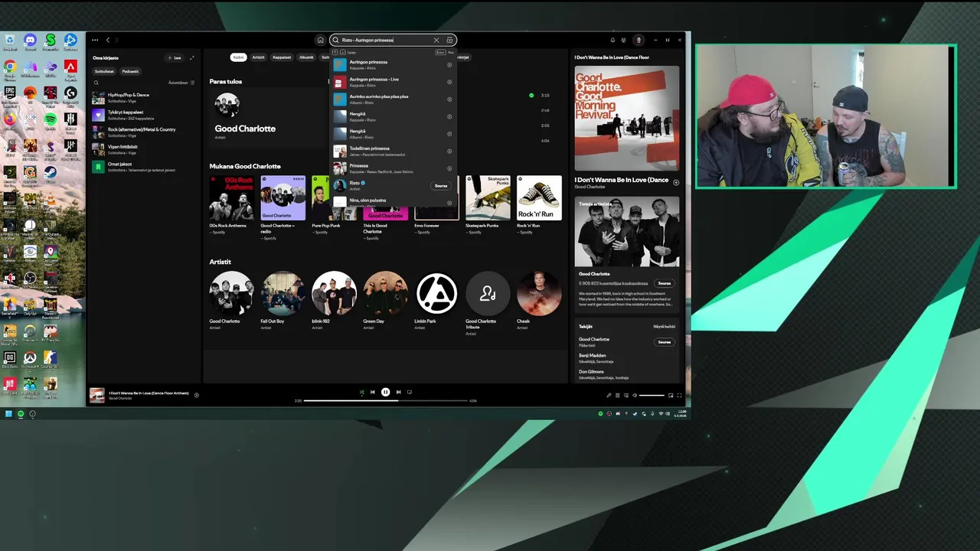Add now playing song via plus icon
The width and height of the screenshot is (980, 551).
(676, 182)
